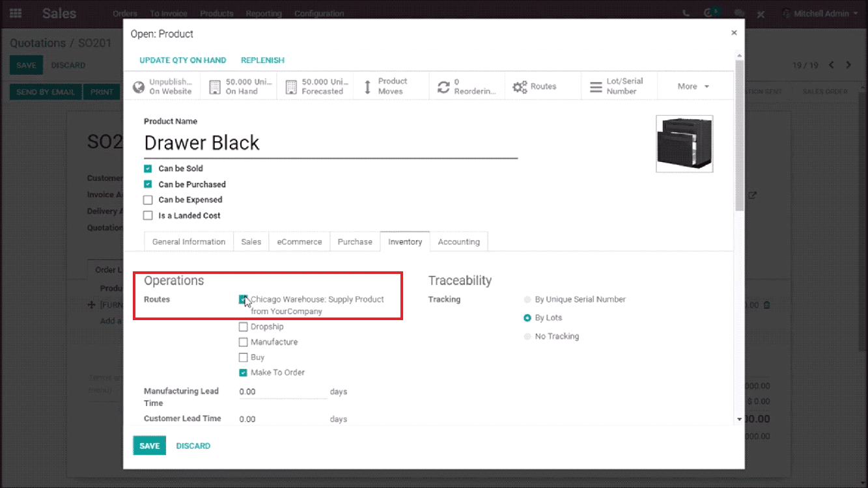868x488 pixels.
Task: Enable Can be Expensed
Action: click(x=148, y=200)
